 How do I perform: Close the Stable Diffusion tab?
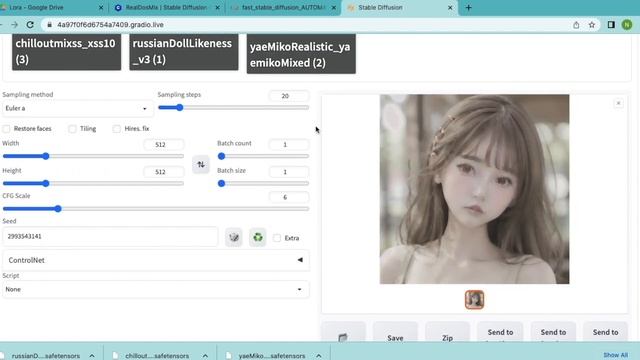(x=450, y=8)
